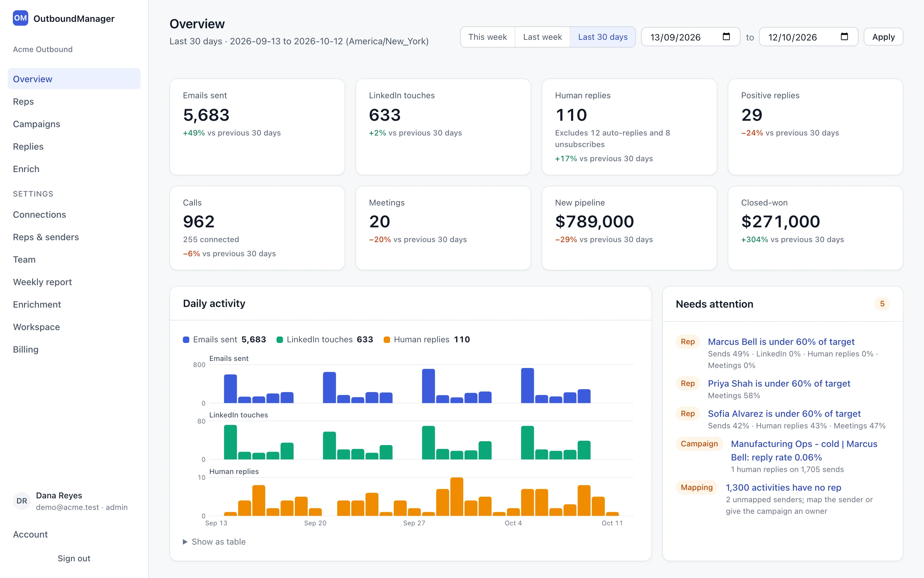The height and width of the screenshot is (578, 924).
Task: Click the Closed-won $271,000 card
Action: click(815, 228)
